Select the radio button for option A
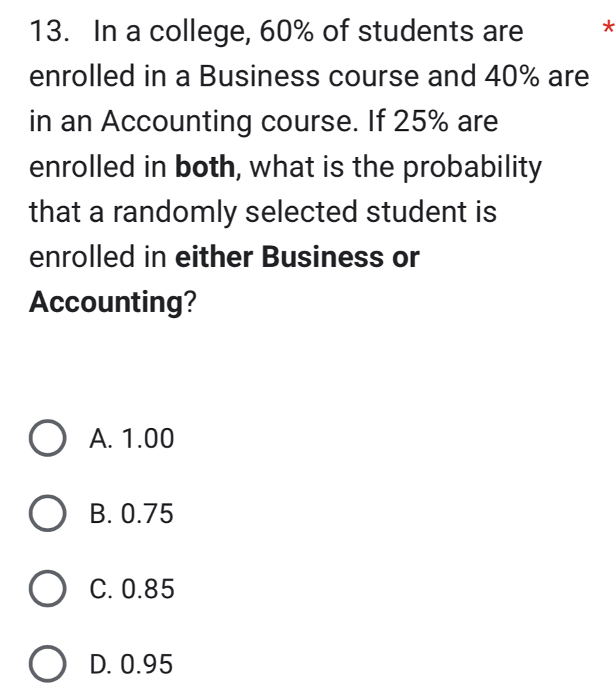Image resolution: width=616 pixels, height=695 pixels. click(x=47, y=439)
